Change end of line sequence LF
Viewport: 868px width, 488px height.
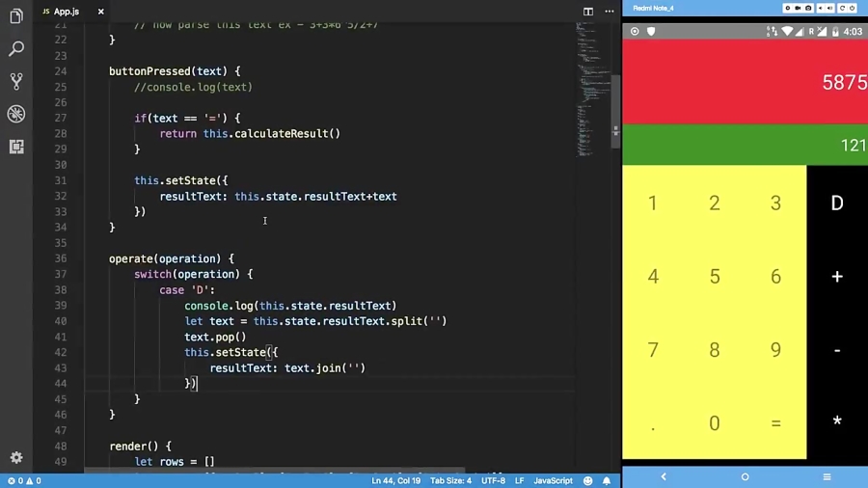(x=519, y=481)
